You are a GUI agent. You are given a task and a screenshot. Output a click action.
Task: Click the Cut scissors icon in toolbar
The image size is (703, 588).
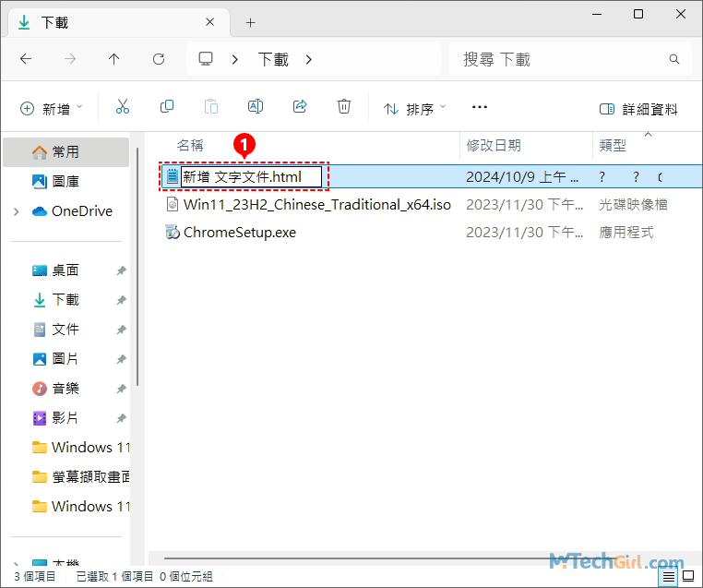(x=123, y=108)
